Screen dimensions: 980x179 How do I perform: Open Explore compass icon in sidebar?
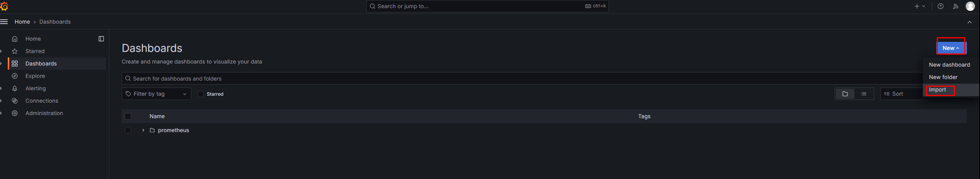coord(15,76)
